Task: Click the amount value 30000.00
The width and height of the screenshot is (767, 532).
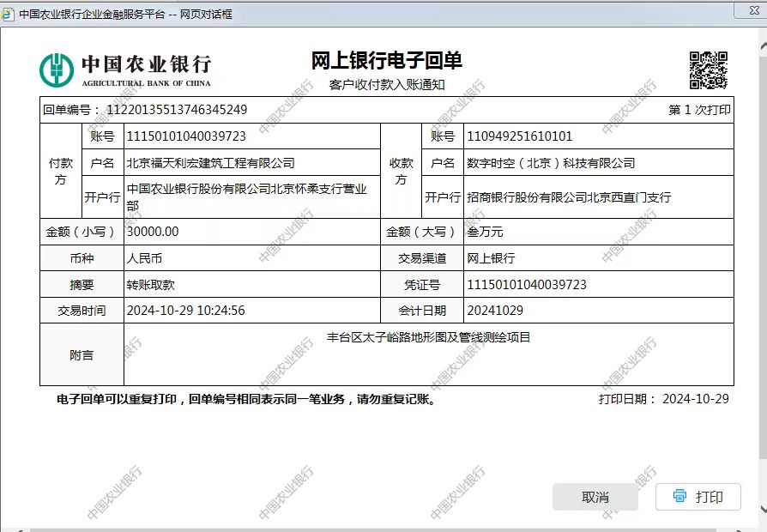Action: point(153,232)
